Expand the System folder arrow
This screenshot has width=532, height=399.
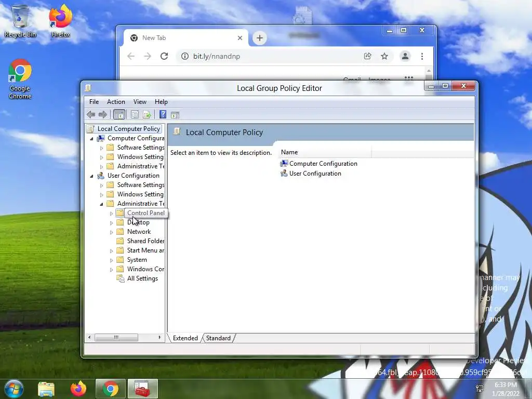[x=111, y=260]
